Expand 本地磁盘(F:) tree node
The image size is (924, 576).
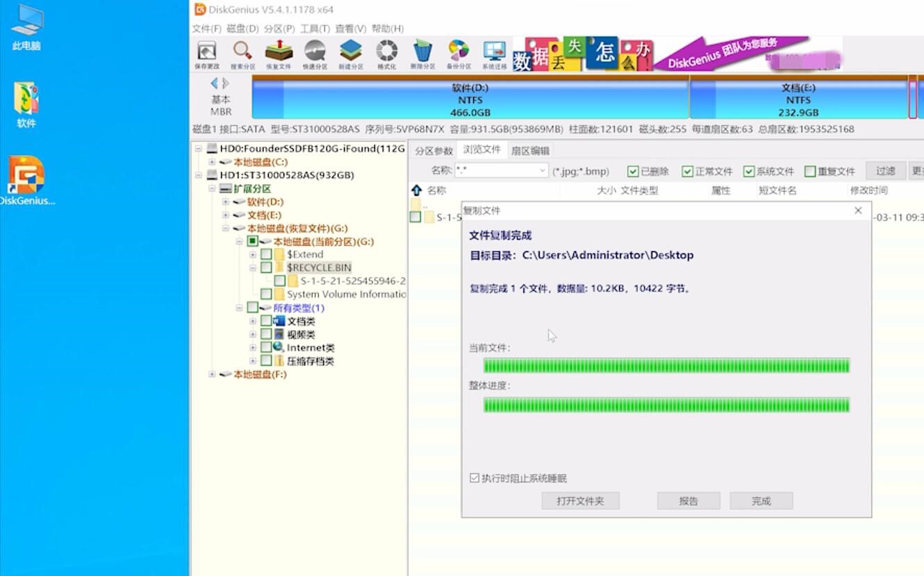(212, 375)
